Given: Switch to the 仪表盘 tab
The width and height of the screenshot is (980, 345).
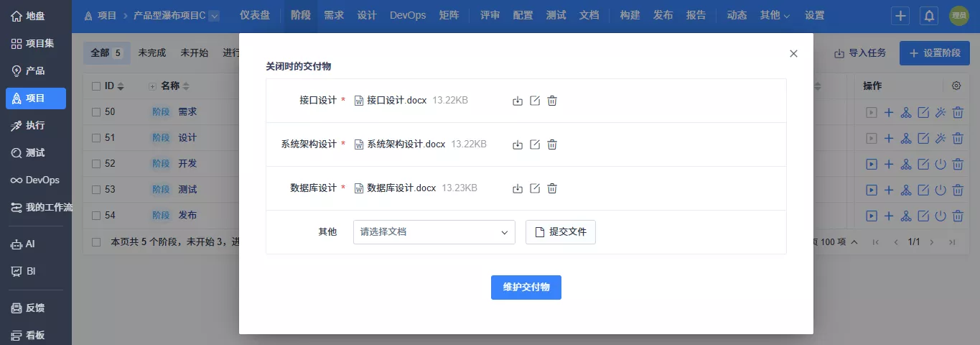Looking at the screenshot, I should (255, 16).
